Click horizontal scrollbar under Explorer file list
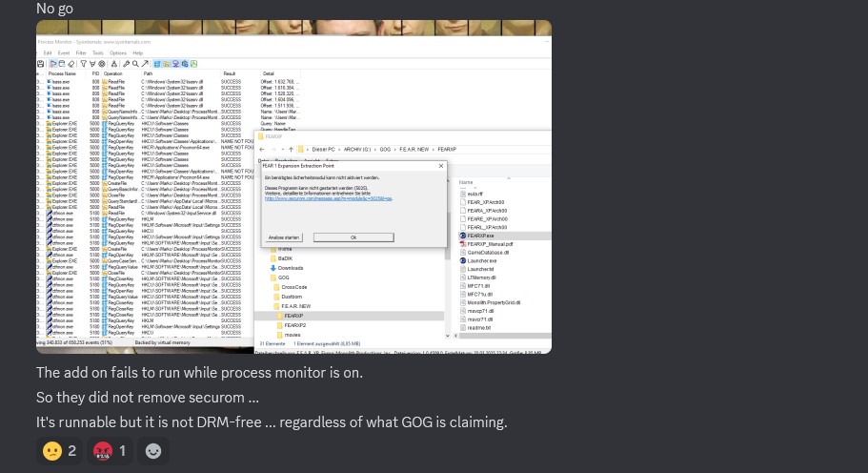 [503, 336]
